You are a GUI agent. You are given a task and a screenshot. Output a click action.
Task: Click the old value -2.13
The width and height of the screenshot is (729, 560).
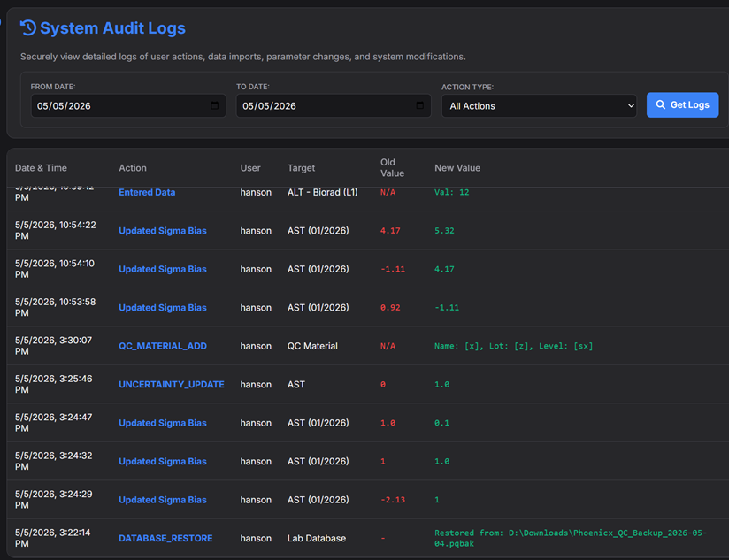(x=393, y=500)
